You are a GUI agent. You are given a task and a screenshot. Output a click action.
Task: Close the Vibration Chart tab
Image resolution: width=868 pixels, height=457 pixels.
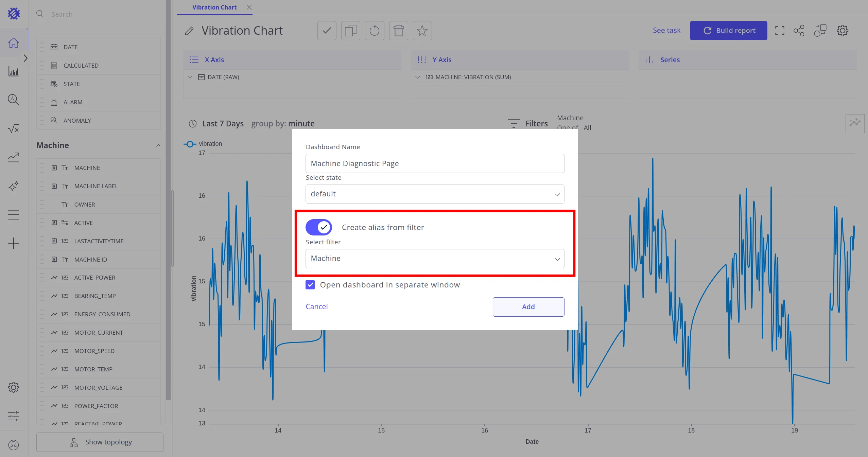pyautogui.click(x=249, y=7)
